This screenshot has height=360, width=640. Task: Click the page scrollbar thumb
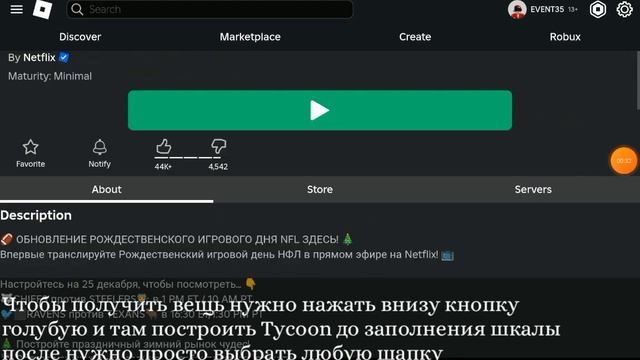click(x=638, y=80)
